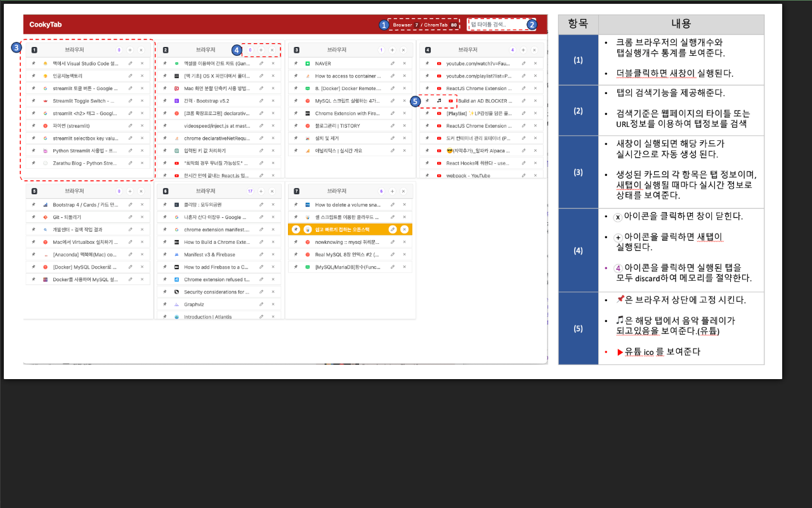
Task: Click the Browser 7 / ChromTab 80 counter
Action: pyautogui.click(x=424, y=25)
